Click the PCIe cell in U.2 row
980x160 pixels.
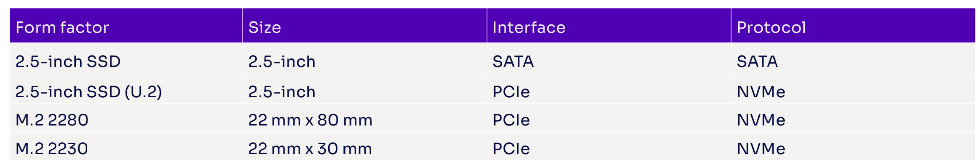tap(609, 90)
